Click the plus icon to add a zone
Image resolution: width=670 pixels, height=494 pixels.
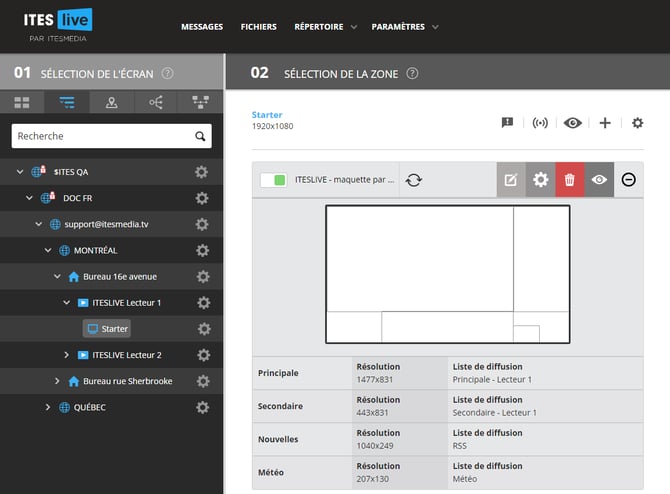click(605, 123)
